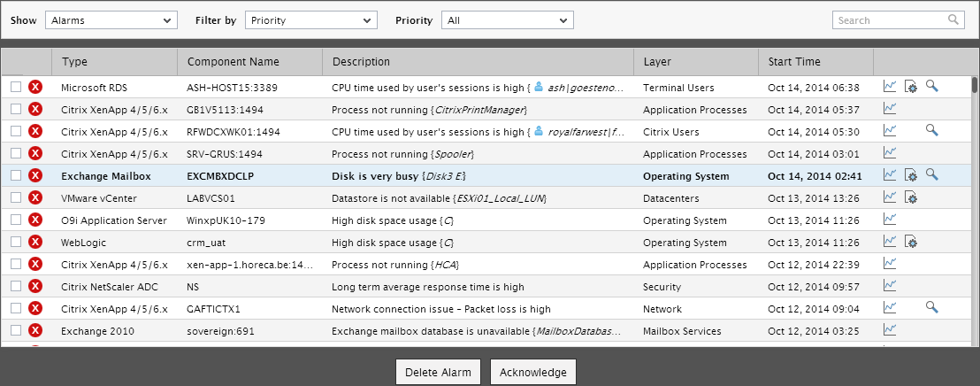Check the VMware vCenter alarm row
The width and height of the screenshot is (980, 386).
tap(16, 197)
